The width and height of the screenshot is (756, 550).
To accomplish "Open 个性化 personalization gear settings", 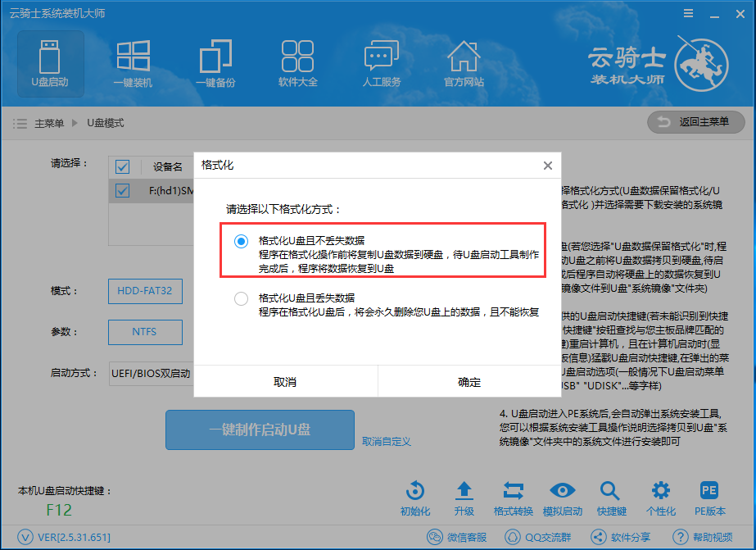I will point(660,498).
